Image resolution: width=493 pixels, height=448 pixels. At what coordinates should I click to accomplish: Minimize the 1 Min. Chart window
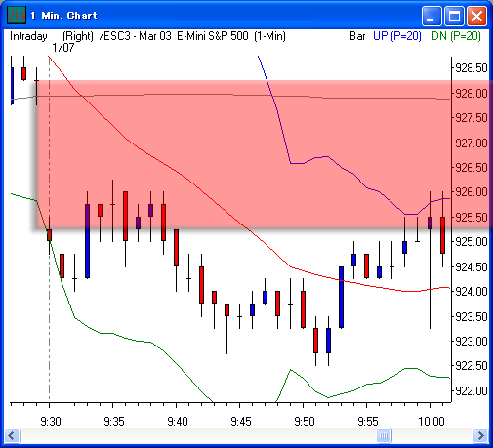pyautogui.click(x=431, y=16)
